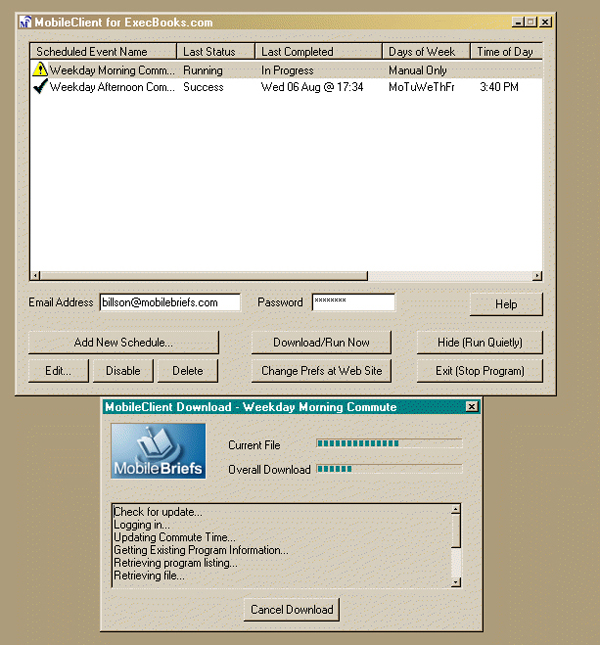The width and height of the screenshot is (600, 645).
Task: Click the '3:40 PM' time cell
Action: pyautogui.click(x=499, y=87)
